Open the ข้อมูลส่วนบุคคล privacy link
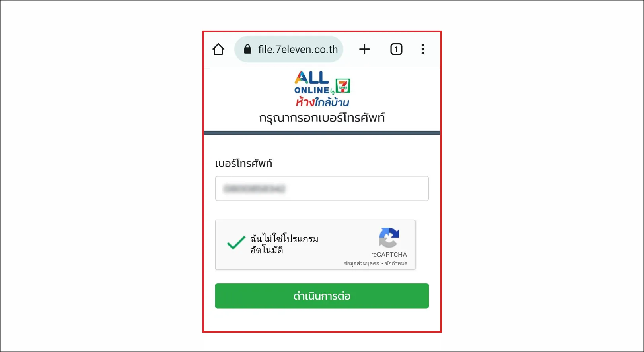644x352 pixels. pos(362,263)
